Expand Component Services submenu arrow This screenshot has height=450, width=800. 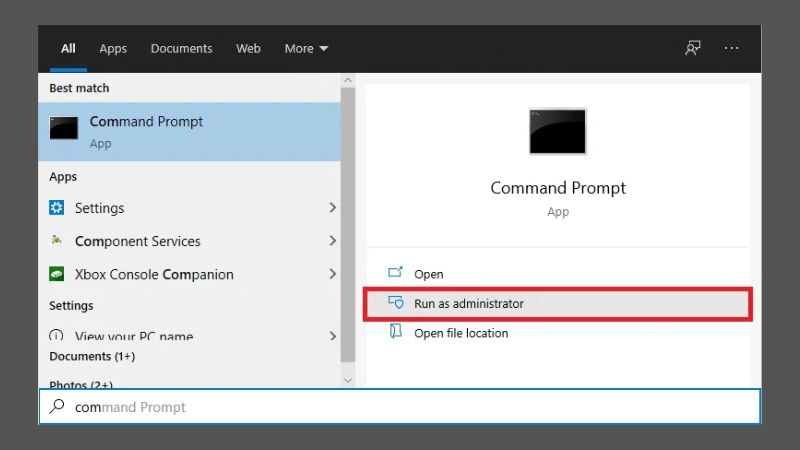point(332,241)
